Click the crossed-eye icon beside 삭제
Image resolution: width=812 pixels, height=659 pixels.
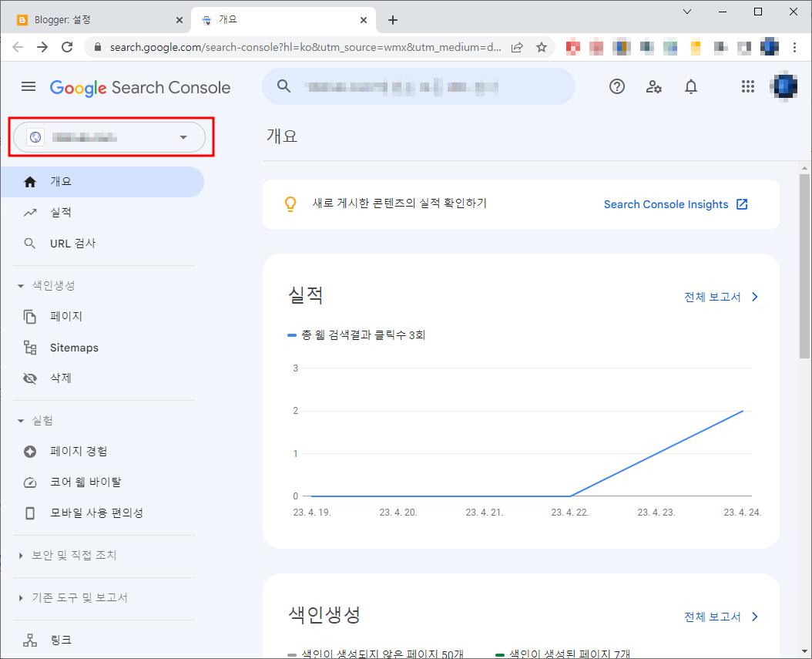[30, 378]
